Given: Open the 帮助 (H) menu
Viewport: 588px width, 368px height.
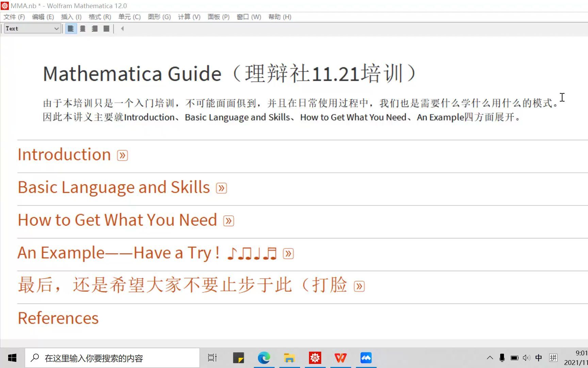Looking at the screenshot, I should pyautogui.click(x=280, y=17).
